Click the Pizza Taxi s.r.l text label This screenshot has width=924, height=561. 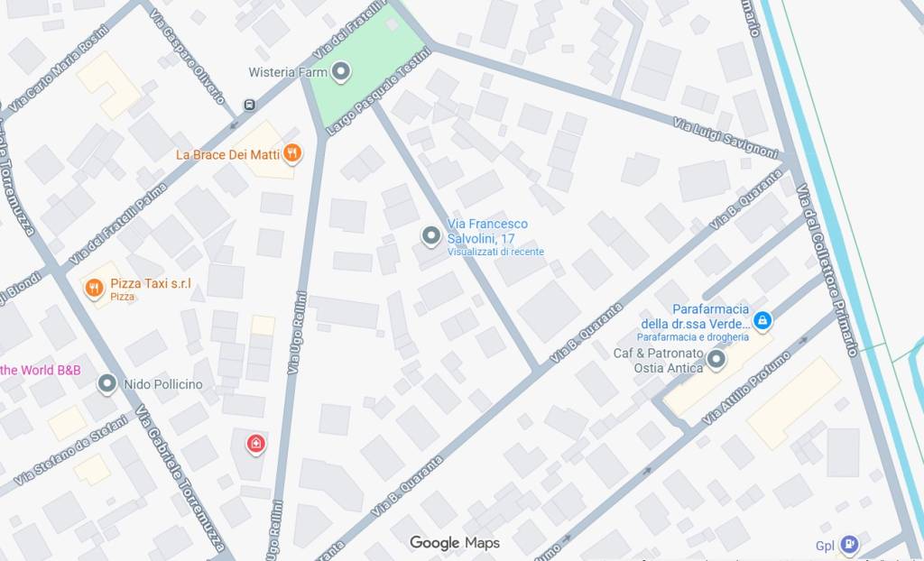(x=151, y=283)
